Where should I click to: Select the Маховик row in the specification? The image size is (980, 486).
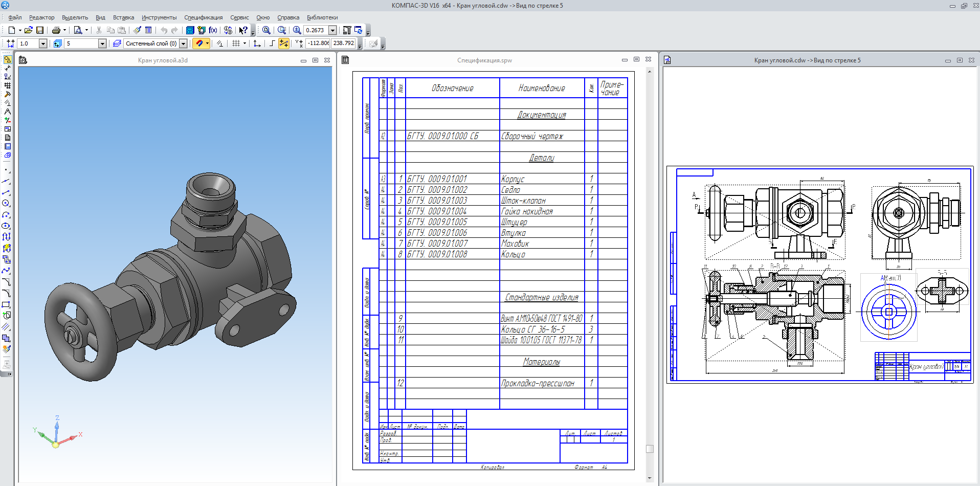(x=503, y=244)
